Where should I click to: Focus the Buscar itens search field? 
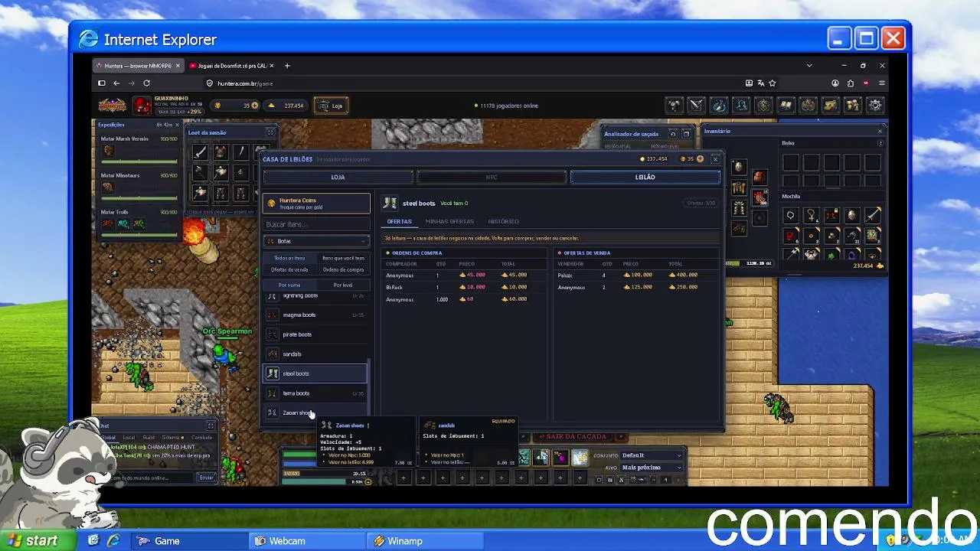pyautogui.click(x=316, y=224)
